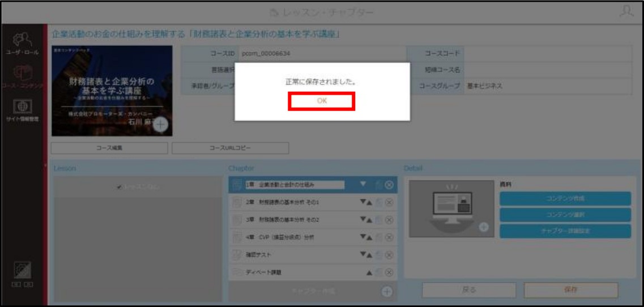644x307 pixels.
Task: Delete chapter 1章 with its X icon
Action: tap(389, 185)
